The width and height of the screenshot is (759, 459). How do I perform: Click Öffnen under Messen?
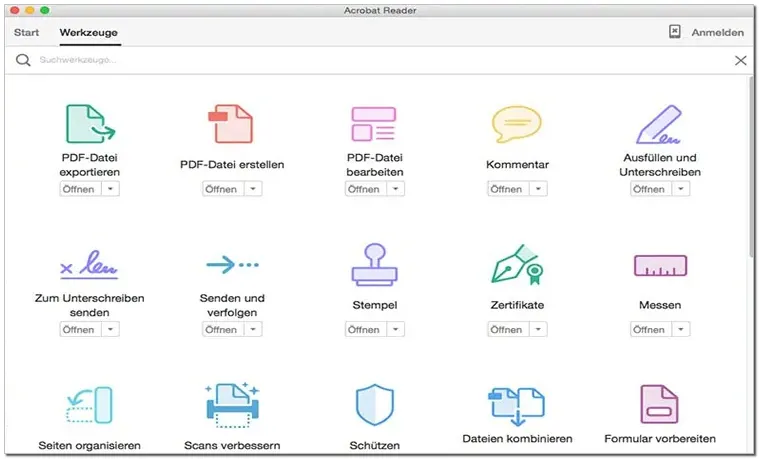point(651,329)
